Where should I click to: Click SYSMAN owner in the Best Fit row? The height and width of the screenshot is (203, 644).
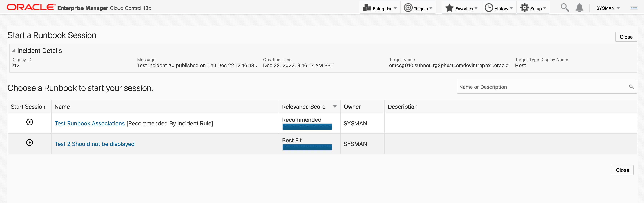click(x=355, y=144)
